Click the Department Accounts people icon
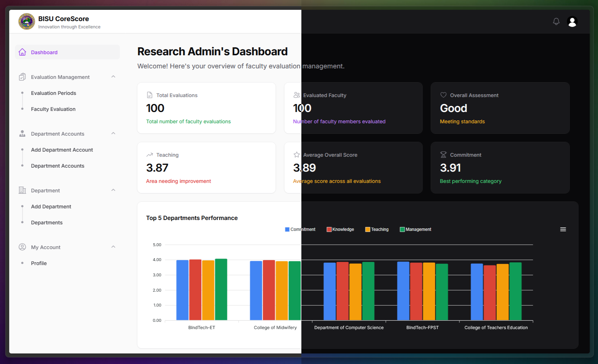 point(22,133)
